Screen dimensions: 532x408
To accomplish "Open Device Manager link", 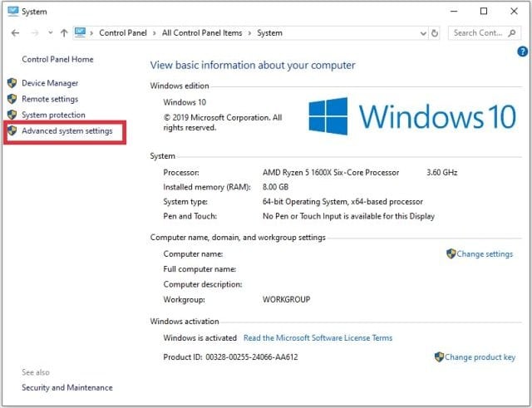I will click(50, 83).
